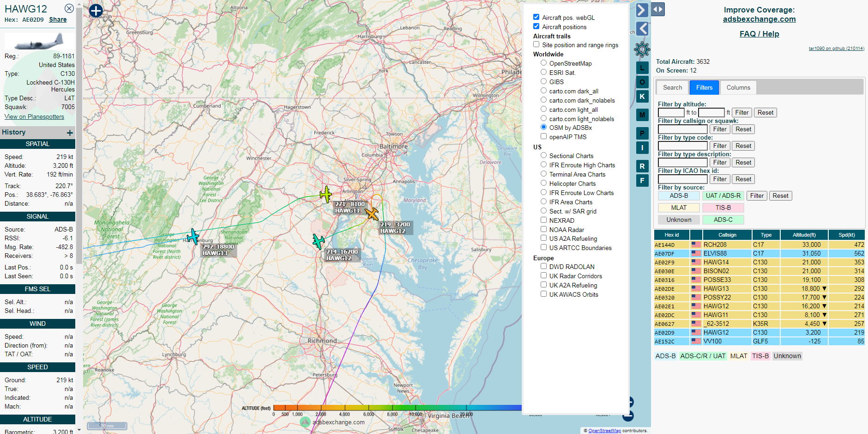Switch to the Columns tab
The width and height of the screenshot is (868, 434).
point(738,87)
